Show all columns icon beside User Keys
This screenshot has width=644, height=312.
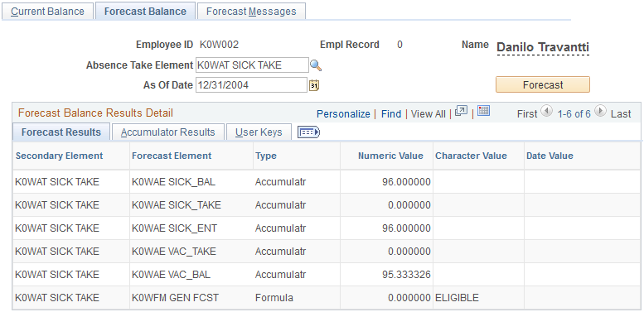pyautogui.click(x=308, y=132)
